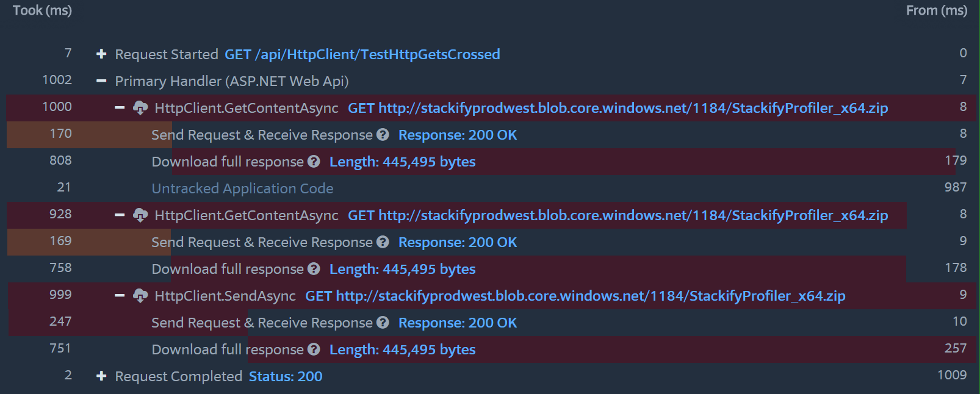Click the cloud icon beside HttpClient.SendAsync
This screenshot has width=980, height=394.
[140, 296]
